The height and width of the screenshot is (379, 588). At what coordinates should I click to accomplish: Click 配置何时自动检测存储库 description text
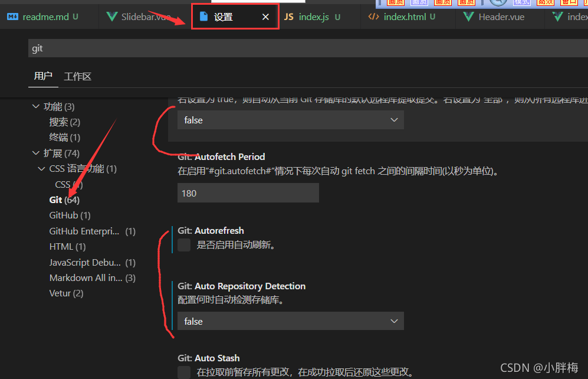tap(231, 300)
